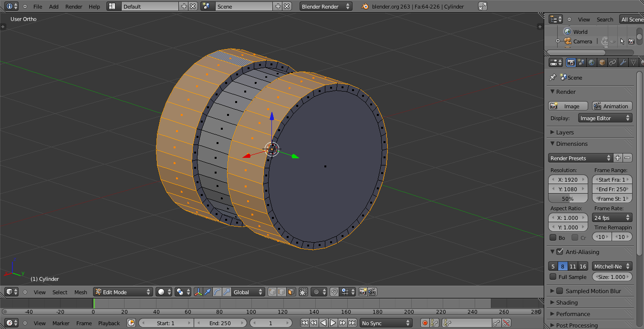Viewport: 644px width, 329px height.
Task: Open the Render Presets dropdown
Action: (x=580, y=158)
